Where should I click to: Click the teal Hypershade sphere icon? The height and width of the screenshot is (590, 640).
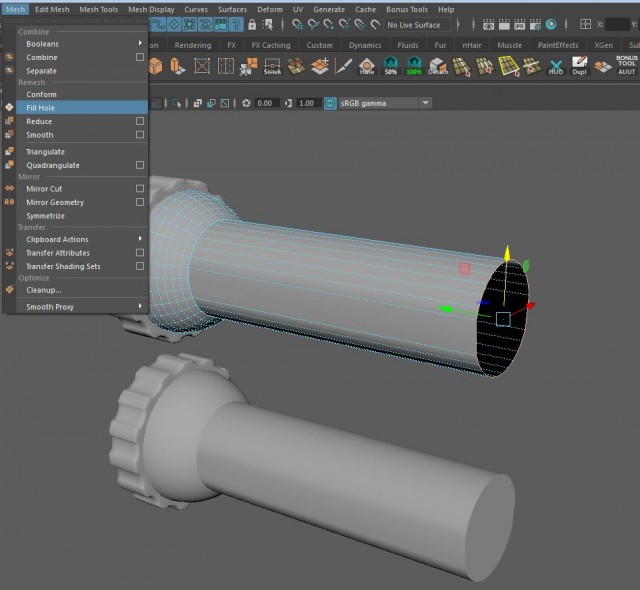pyautogui.click(x=551, y=25)
